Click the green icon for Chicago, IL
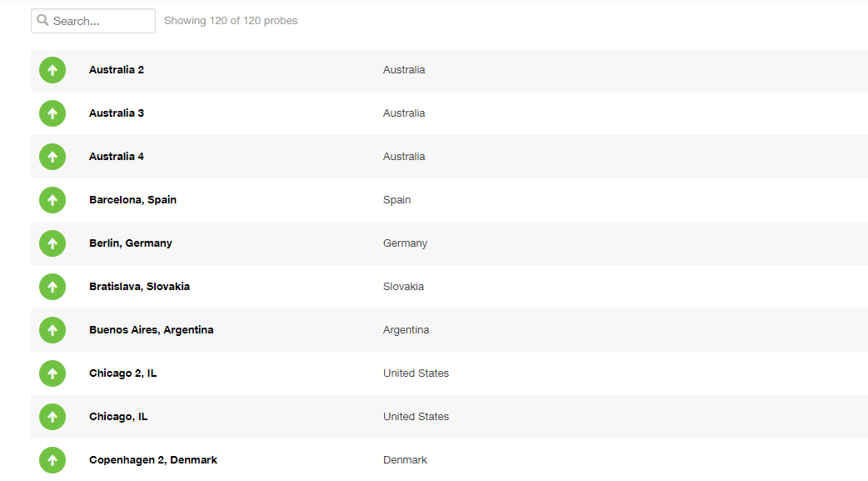 pyautogui.click(x=52, y=417)
